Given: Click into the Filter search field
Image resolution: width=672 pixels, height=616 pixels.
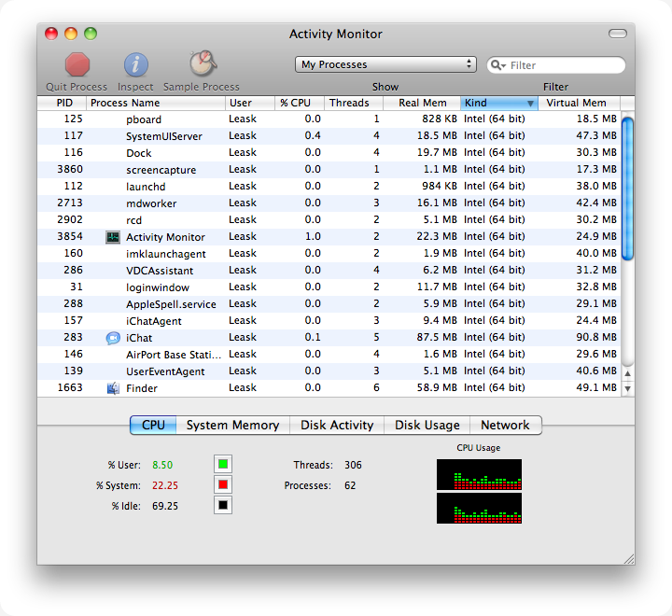Looking at the screenshot, I should click(556, 65).
